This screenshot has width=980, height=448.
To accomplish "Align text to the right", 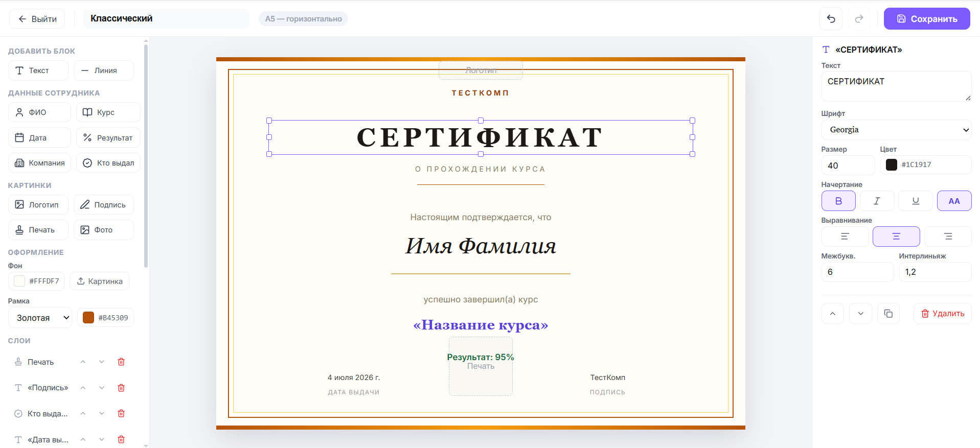I will pyautogui.click(x=948, y=237).
